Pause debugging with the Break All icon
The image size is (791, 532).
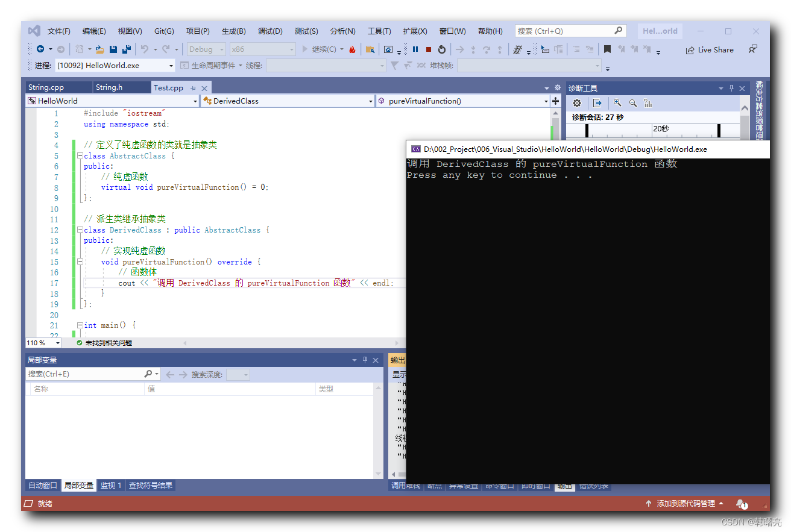tap(415, 49)
